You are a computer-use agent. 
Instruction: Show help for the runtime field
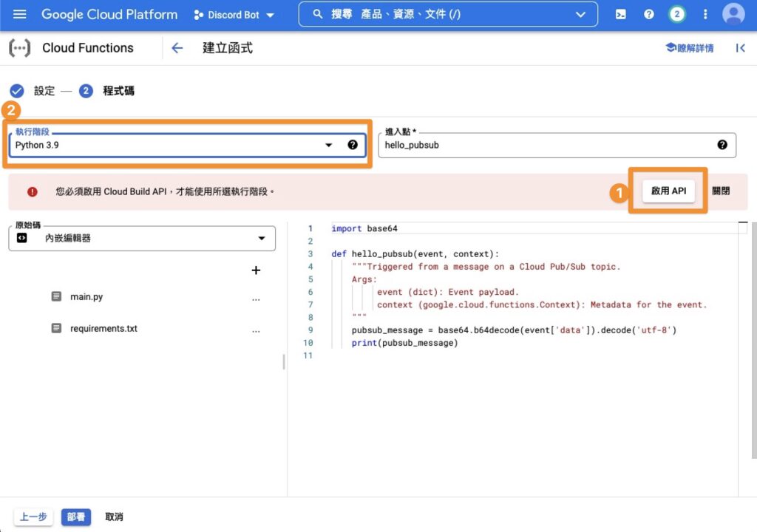click(353, 145)
